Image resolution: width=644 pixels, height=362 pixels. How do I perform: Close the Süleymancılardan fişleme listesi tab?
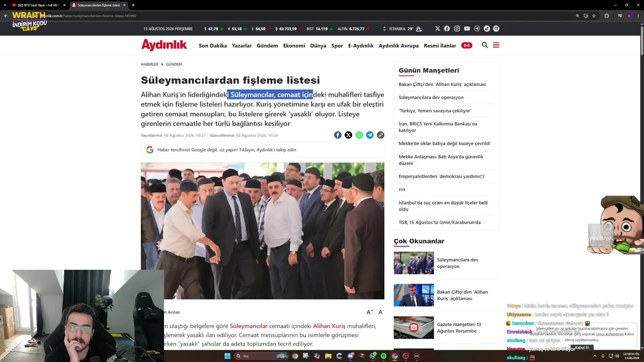pos(124,5)
